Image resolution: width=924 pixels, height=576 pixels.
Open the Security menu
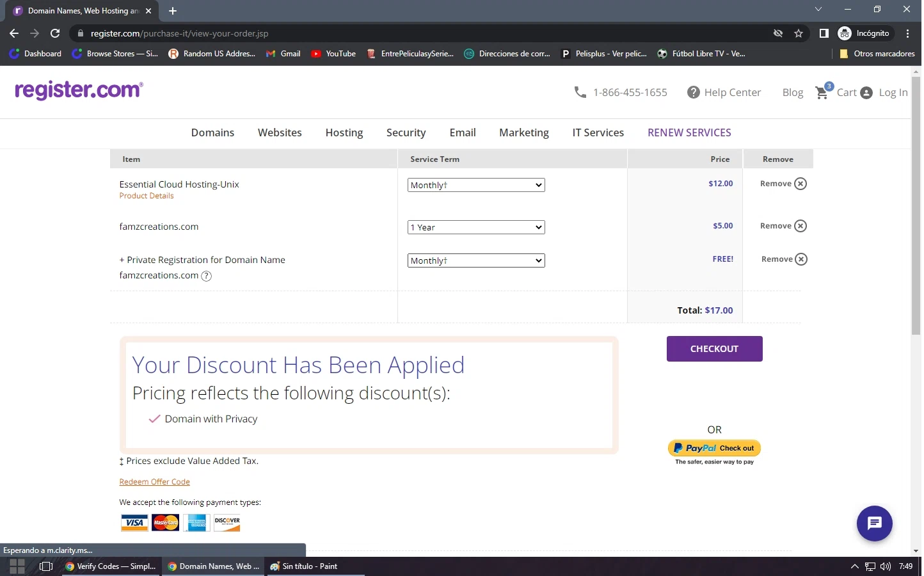coord(407,132)
